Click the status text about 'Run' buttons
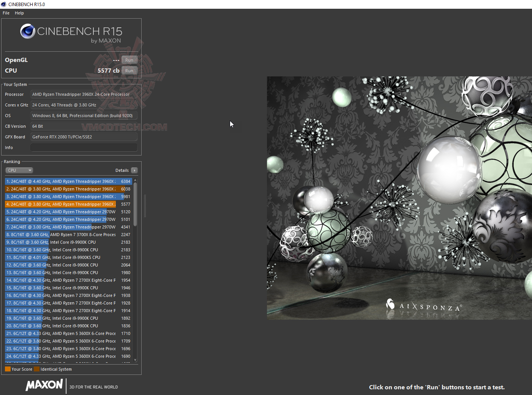532x395 pixels. [437, 387]
